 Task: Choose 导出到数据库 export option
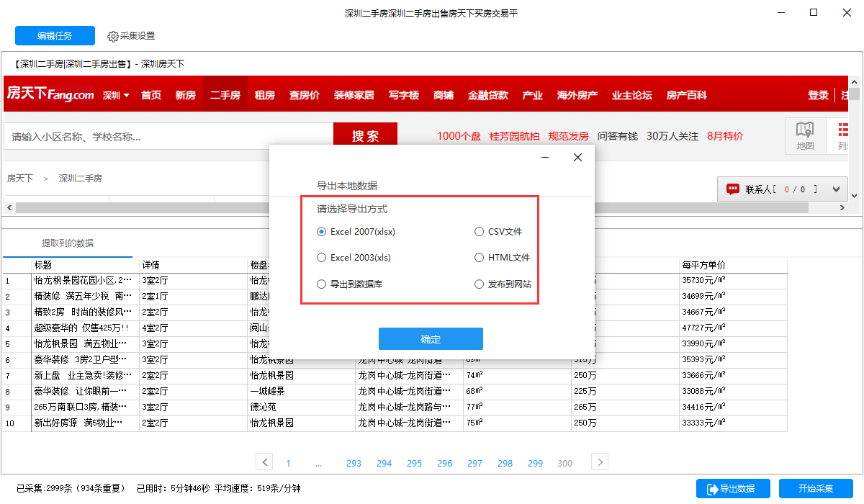[x=350, y=284]
